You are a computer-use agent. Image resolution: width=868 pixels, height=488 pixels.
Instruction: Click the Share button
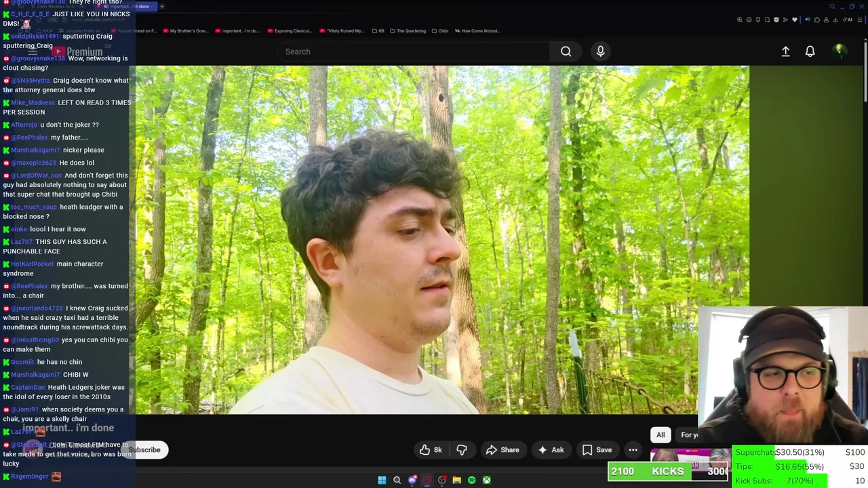(x=502, y=449)
